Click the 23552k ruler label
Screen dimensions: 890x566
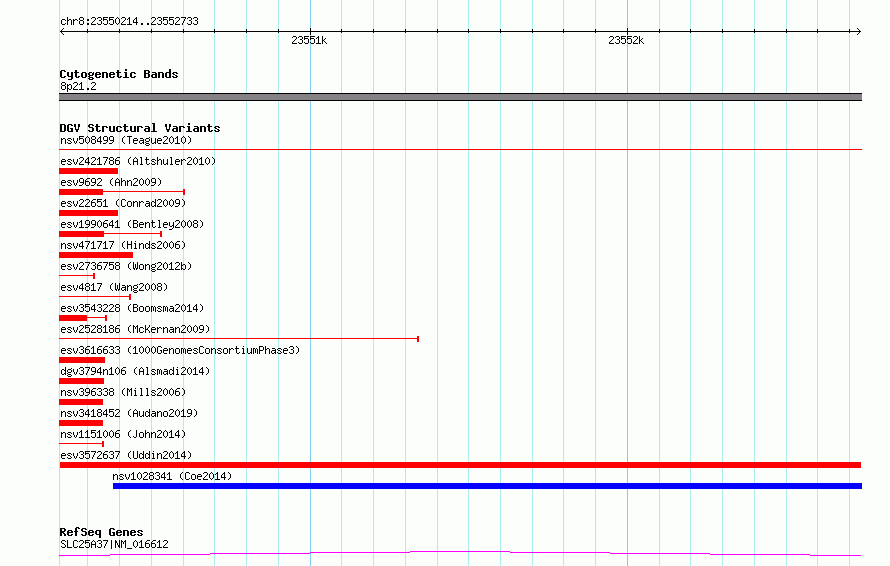point(626,40)
